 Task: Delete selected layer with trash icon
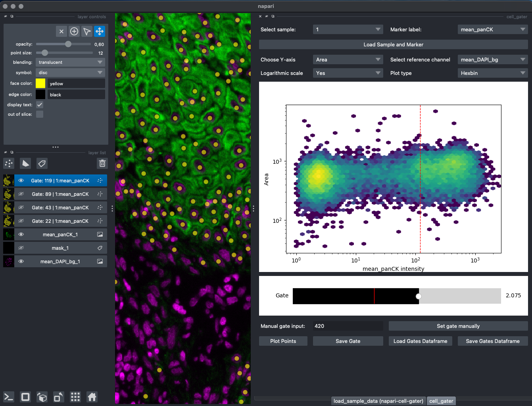(x=102, y=163)
